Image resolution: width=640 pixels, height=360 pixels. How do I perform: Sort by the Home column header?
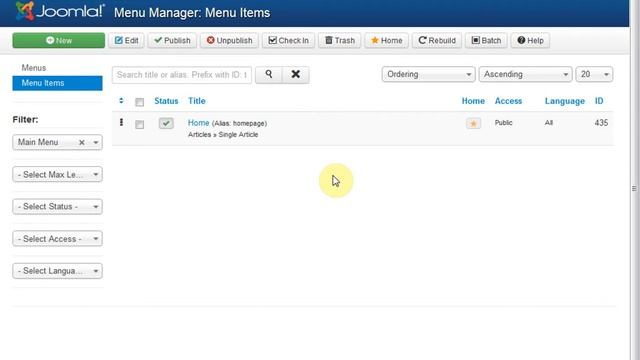click(473, 101)
